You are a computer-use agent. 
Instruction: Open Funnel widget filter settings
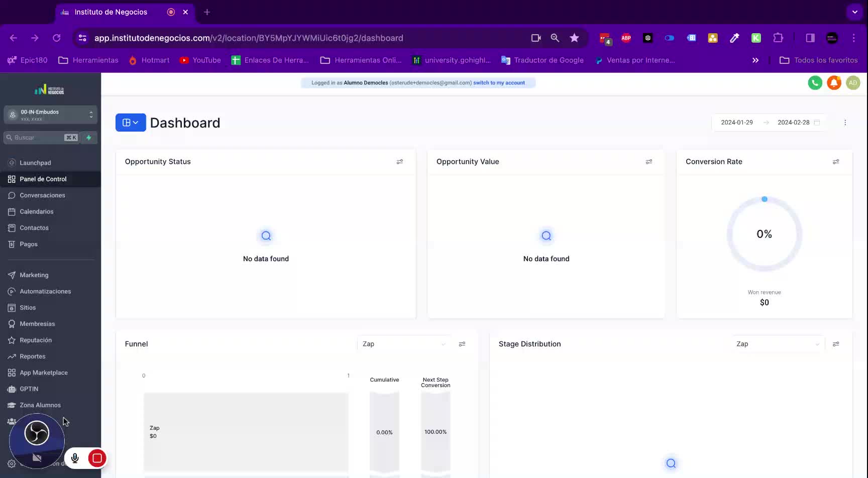click(462, 344)
